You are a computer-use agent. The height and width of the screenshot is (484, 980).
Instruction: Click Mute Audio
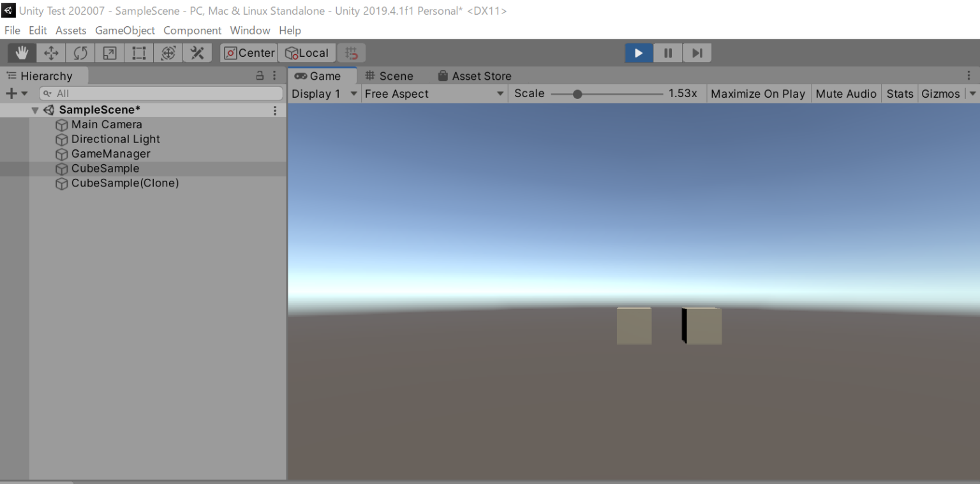(846, 93)
